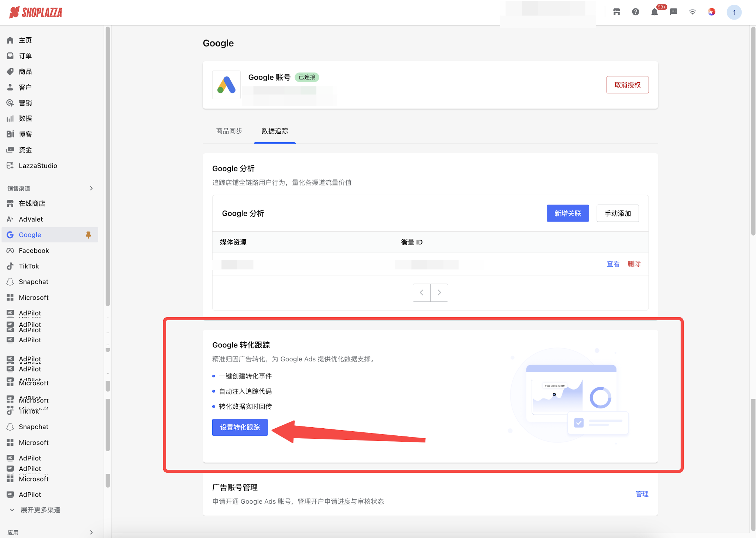Open the chat message icon

674,12
